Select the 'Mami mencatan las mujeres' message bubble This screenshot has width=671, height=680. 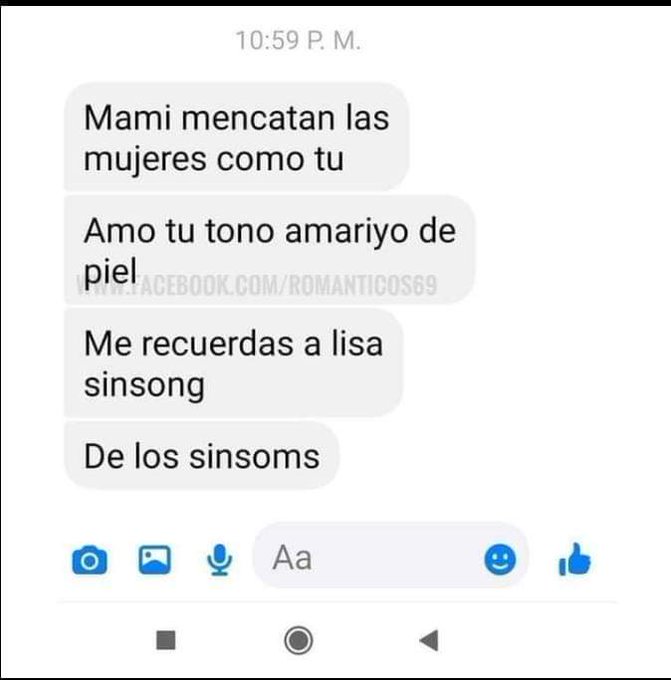(237, 137)
